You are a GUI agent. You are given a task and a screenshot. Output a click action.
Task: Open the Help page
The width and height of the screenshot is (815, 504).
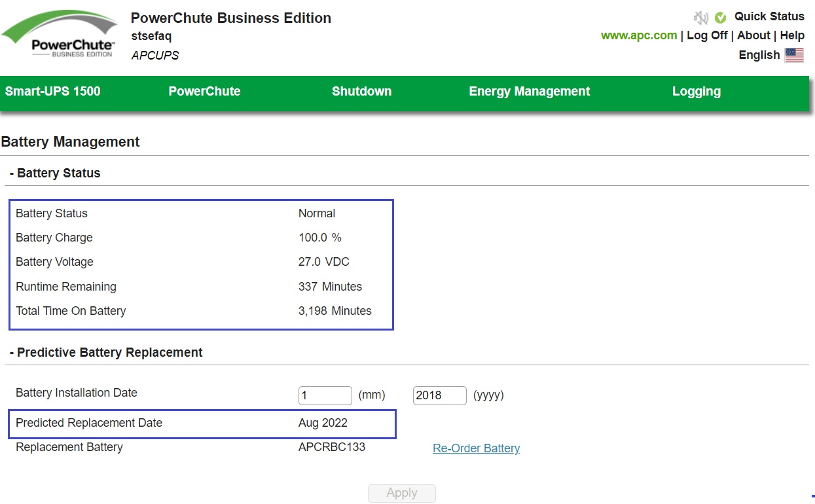point(792,35)
